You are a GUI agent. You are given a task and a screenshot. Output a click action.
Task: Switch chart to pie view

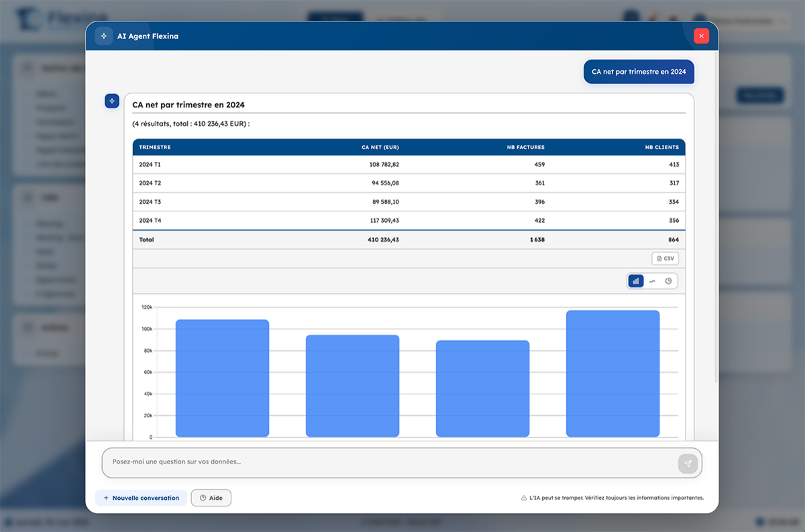tap(668, 281)
